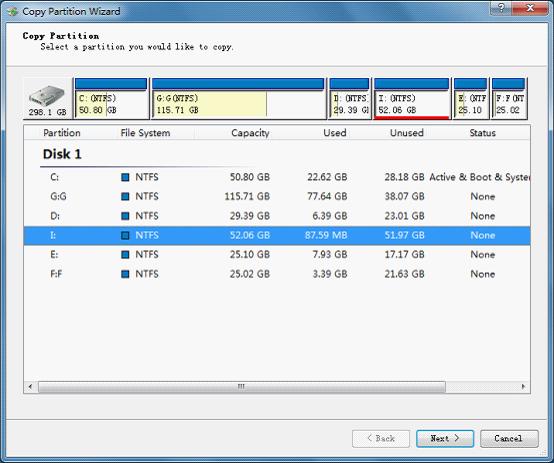
Task: Go to the Next wizard step
Action: tap(445, 439)
